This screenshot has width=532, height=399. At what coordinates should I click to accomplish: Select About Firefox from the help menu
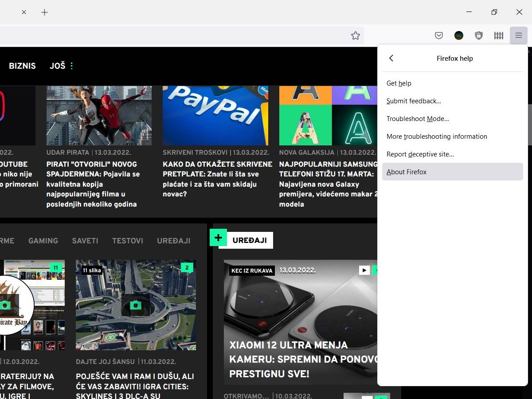click(x=407, y=172)
